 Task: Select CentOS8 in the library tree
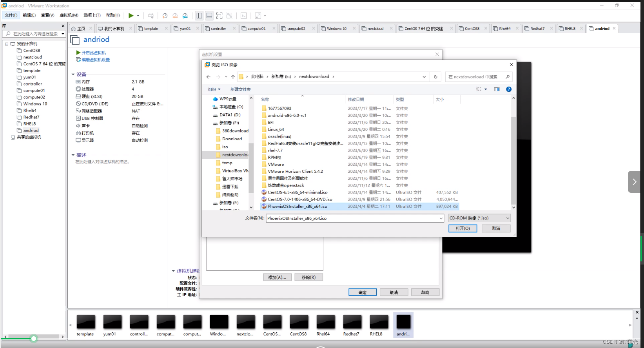pos(31,51)
